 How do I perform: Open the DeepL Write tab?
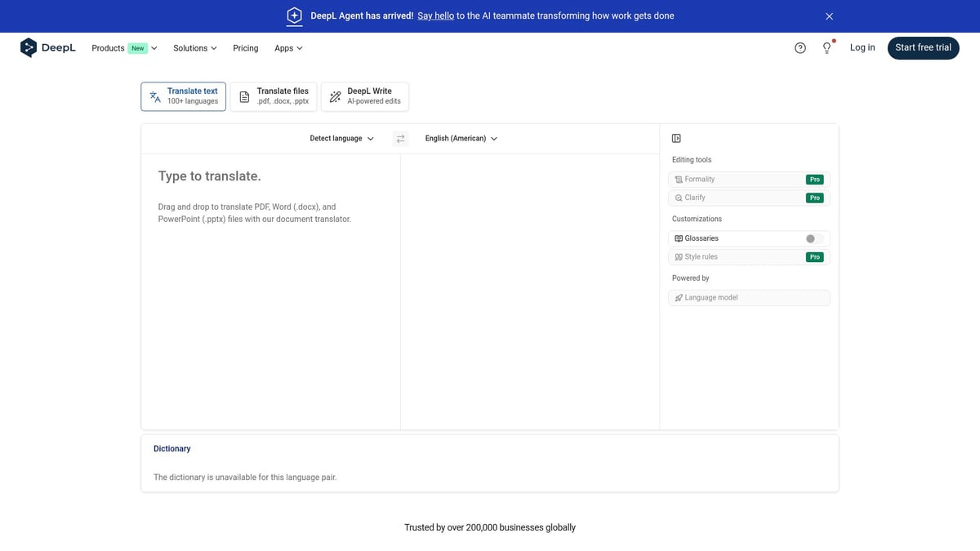tap(364, 96)
